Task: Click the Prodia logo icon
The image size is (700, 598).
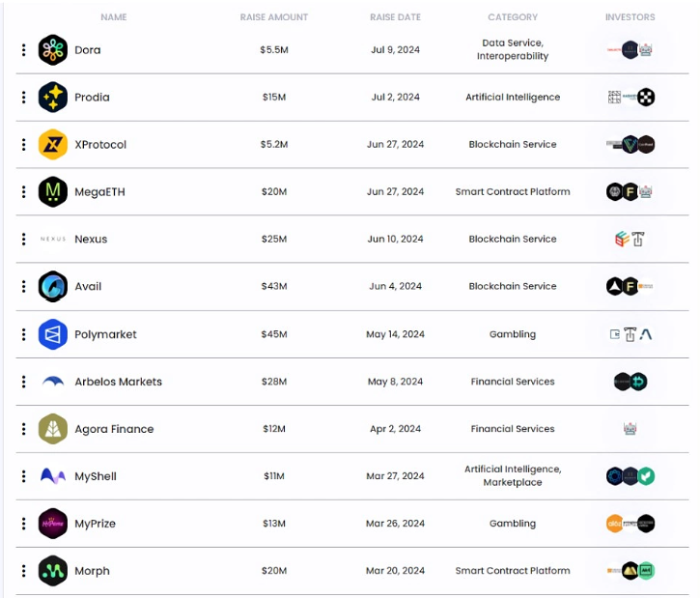Action: (52, 98)
